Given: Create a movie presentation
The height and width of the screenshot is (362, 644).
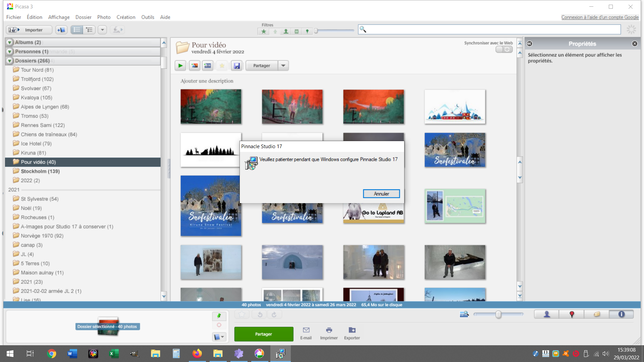Looking at the screenshot, I should coord(208,66).
